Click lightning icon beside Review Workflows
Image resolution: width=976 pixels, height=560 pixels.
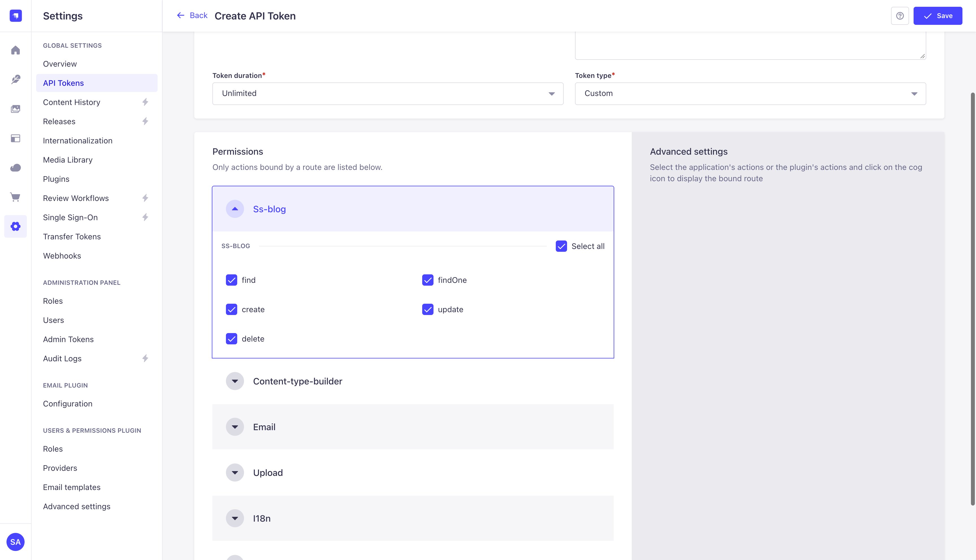[x=145, y=198]
